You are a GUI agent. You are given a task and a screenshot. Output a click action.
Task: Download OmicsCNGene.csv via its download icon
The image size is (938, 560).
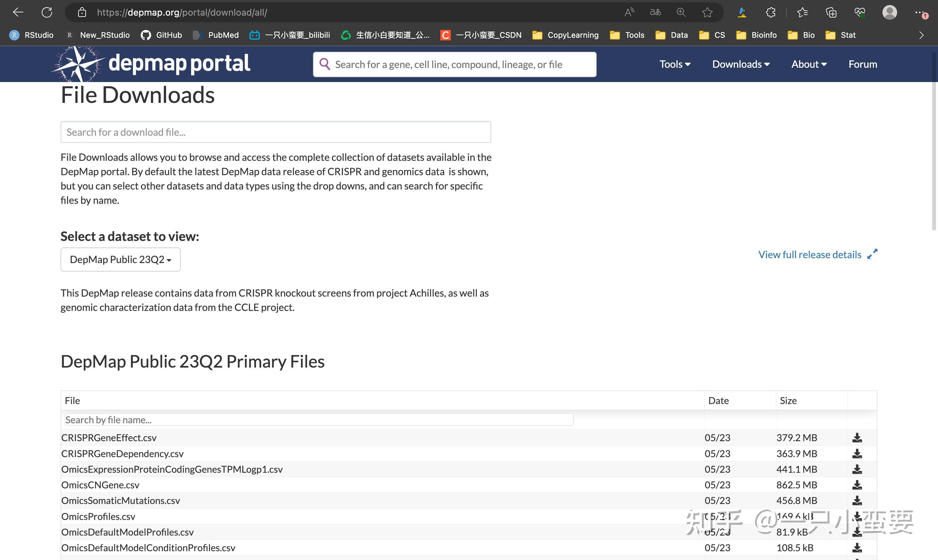coord(857,485)
